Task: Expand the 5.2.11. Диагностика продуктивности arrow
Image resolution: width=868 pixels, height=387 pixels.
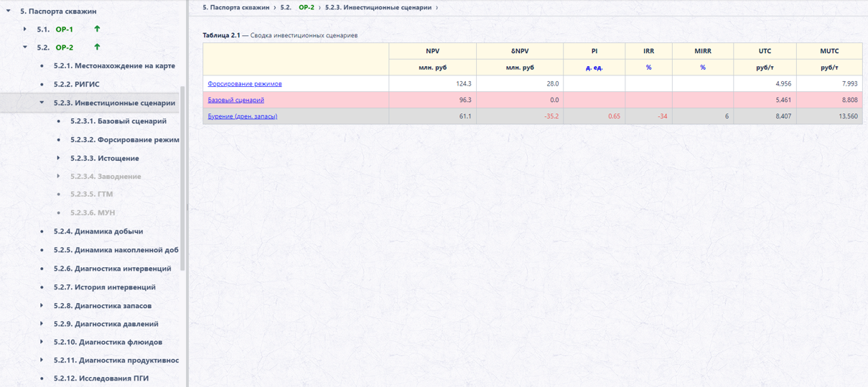Action: (42, 360)
